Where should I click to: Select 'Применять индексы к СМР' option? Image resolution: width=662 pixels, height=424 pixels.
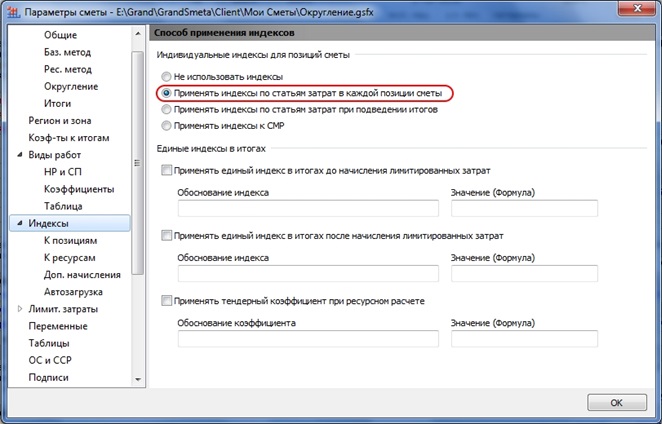[x=166, y=126]
